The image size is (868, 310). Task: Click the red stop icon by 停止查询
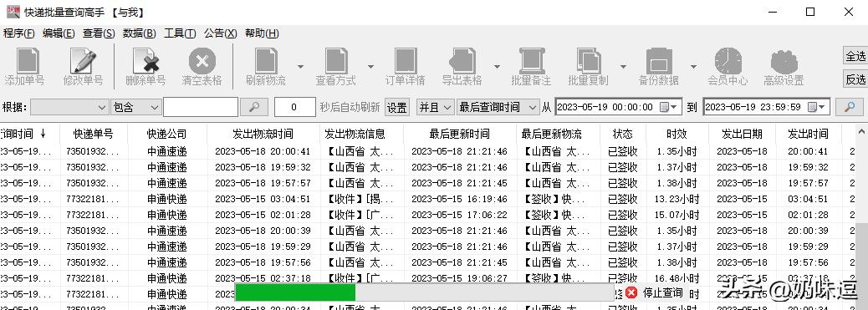pyautogui.click(x=631, y=292)
